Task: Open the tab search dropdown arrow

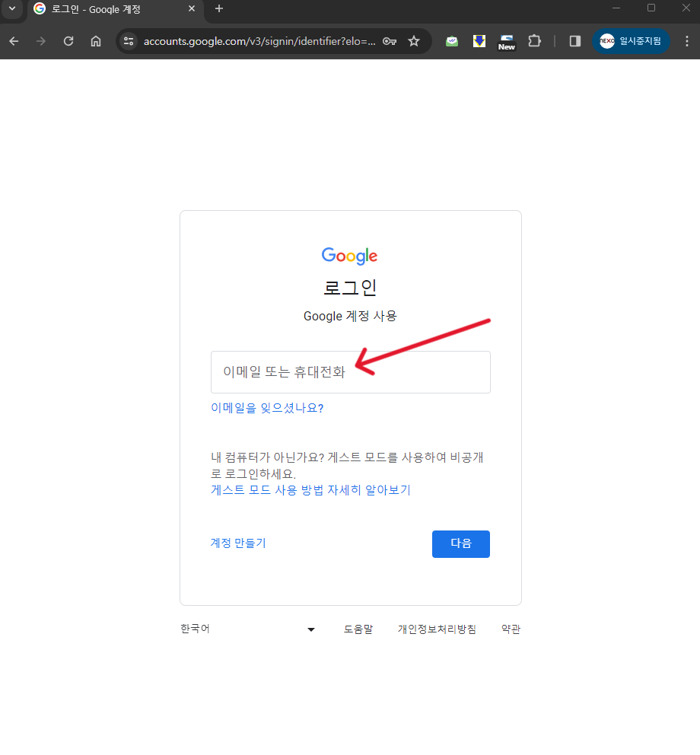Action: tap(12, 8)
